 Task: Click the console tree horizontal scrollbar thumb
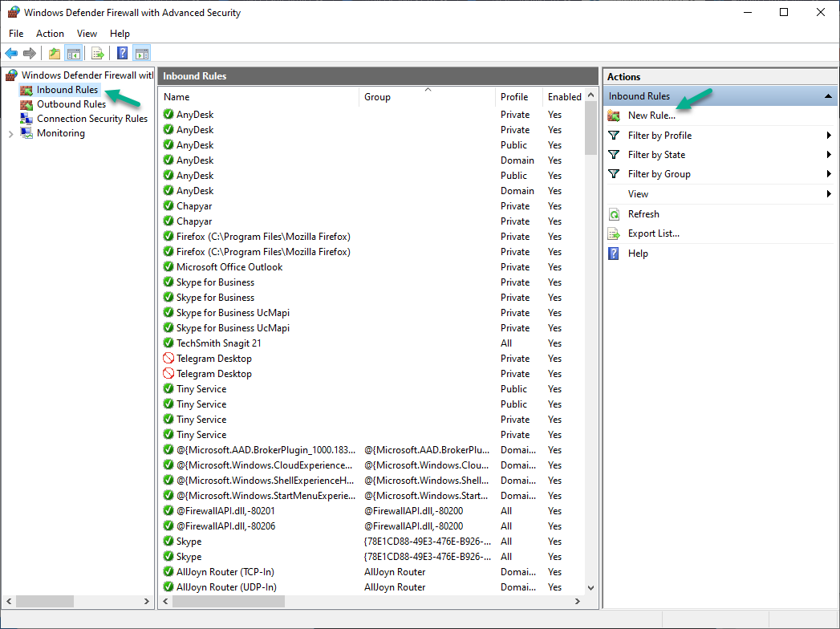44,602
